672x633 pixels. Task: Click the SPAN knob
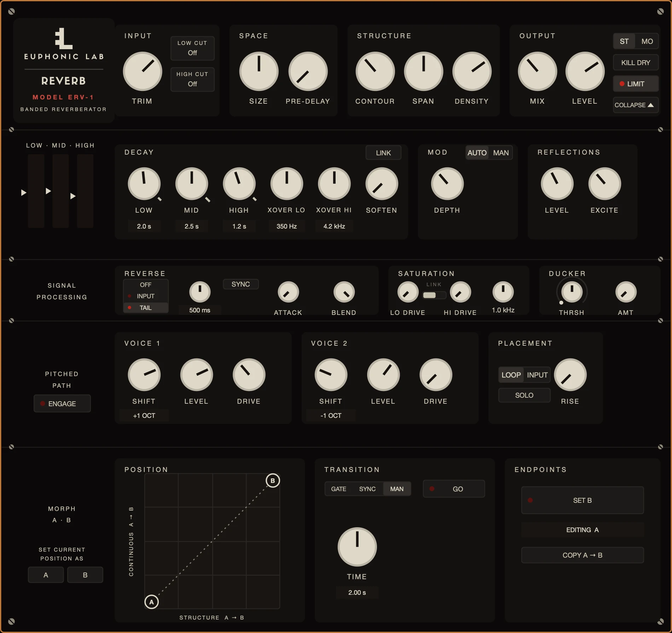coord(423,71)
